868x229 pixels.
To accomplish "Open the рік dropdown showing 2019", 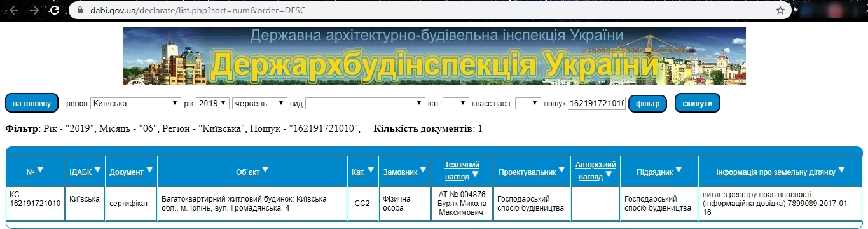I will click(213, 103).
